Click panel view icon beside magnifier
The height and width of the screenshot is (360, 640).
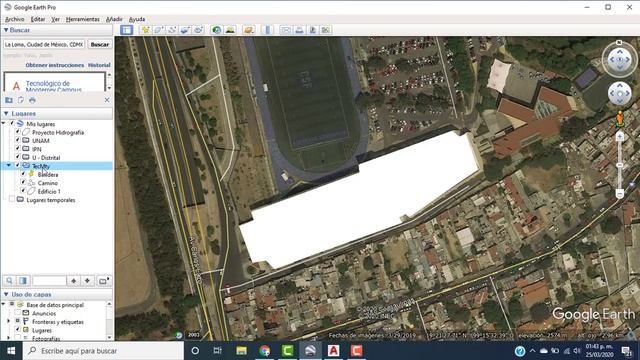tap(23, 281)
